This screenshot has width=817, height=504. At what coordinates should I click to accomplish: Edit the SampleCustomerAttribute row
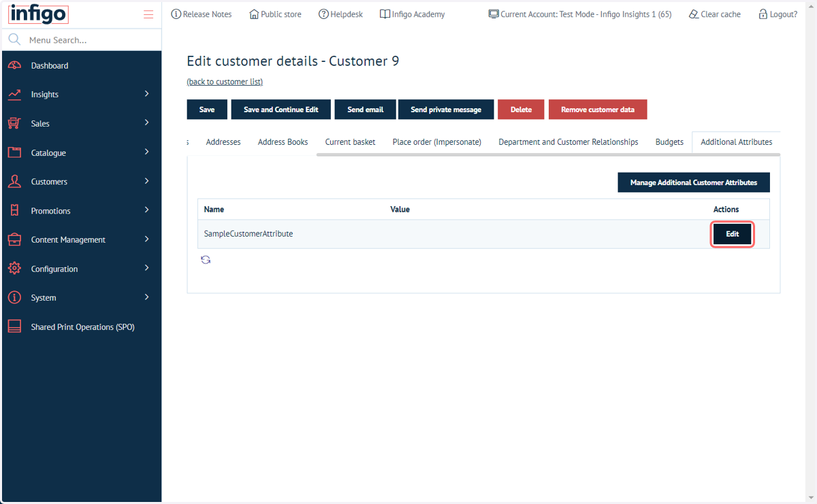pos(732,234)
